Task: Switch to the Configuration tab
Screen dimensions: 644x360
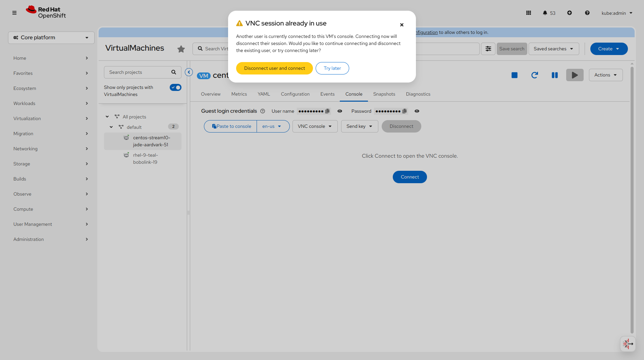Action: [295, 94]
